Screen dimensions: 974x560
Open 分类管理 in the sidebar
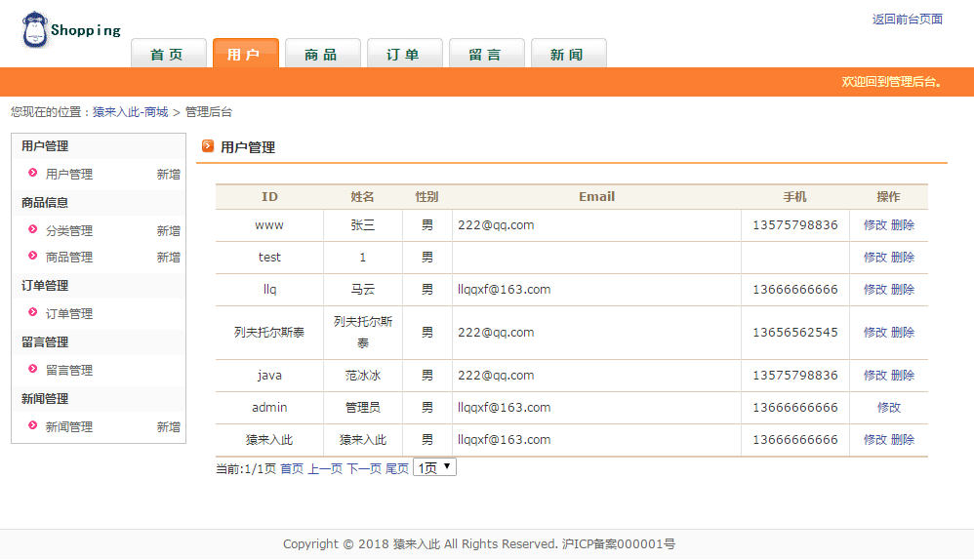(69, 231)
